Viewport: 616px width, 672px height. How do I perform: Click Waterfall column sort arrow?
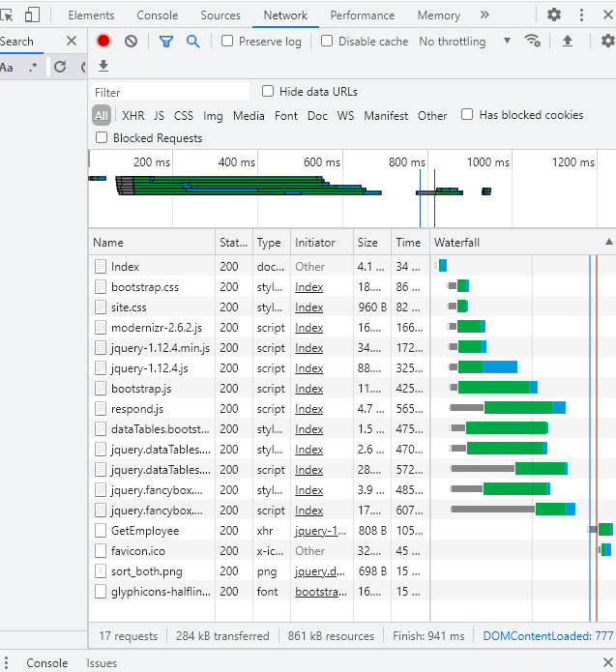point(608,242)
